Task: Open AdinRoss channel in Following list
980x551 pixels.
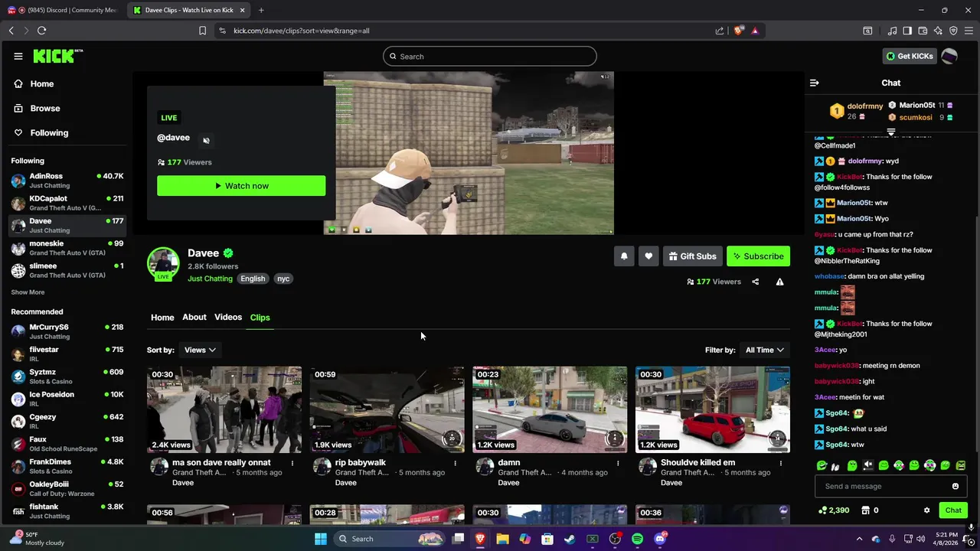Action: click(x=67, y=181)
